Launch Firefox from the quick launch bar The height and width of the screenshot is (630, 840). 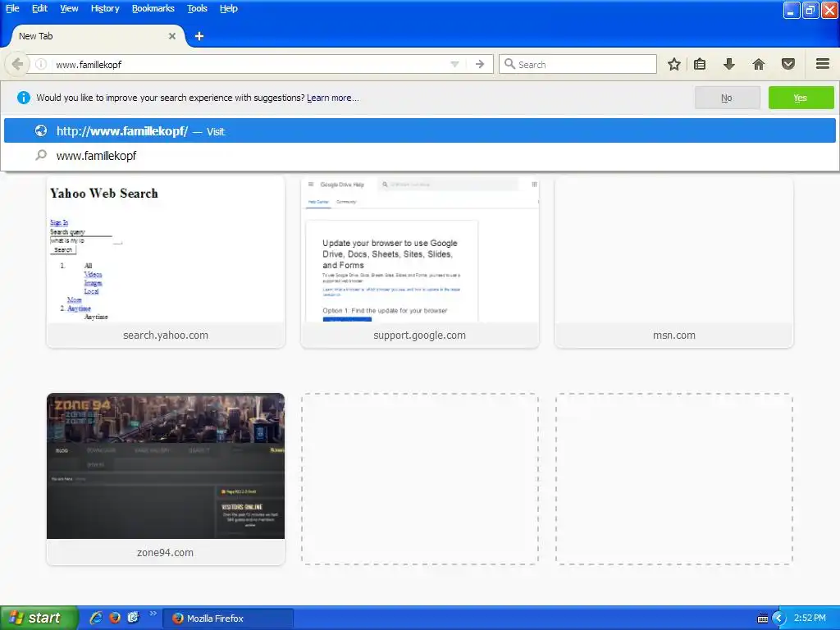[x=115, y=619]
